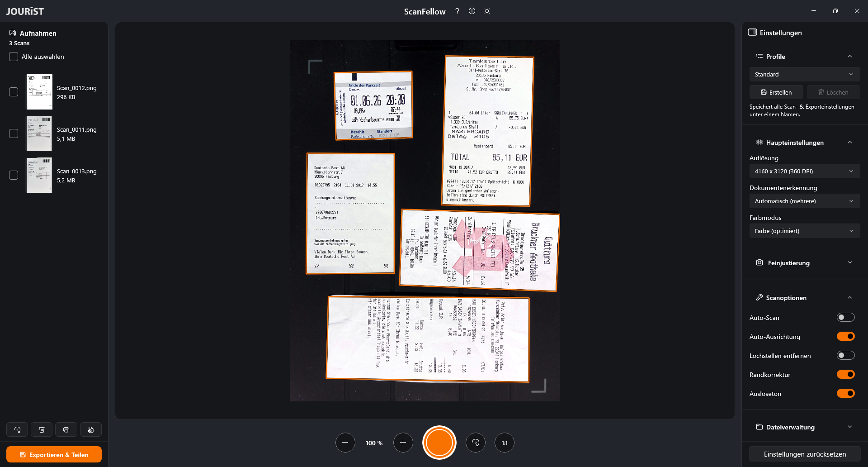This screenshot has height=467, width=868.
Task: Click the Scan_0011.png file name
Action: tap(77, 130)
